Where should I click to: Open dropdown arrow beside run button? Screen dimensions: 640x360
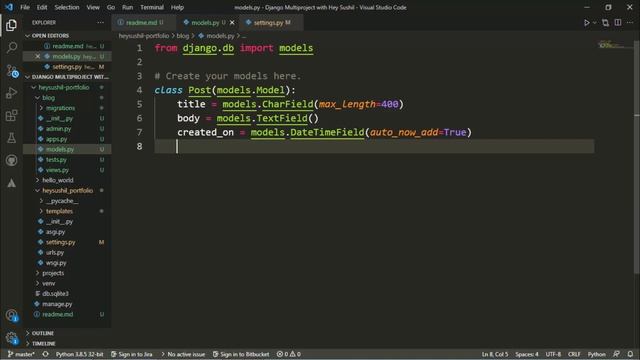pyautogui.click(x=595, y=23)
